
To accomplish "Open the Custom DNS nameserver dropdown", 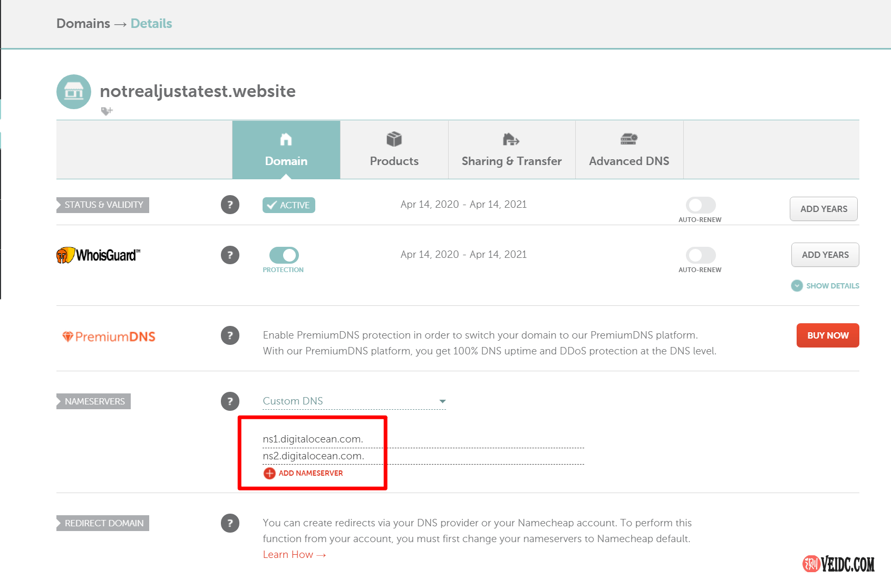I will [x=354, y=401].
